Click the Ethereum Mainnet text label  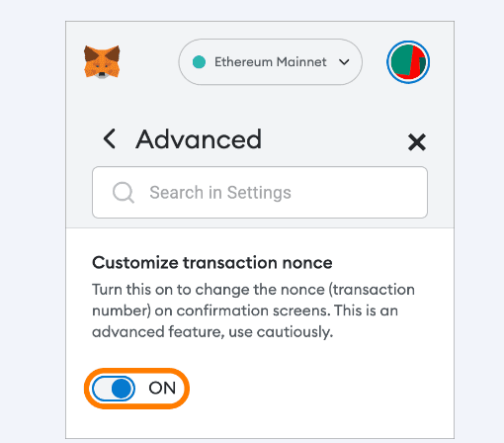(x=271, y=62)
